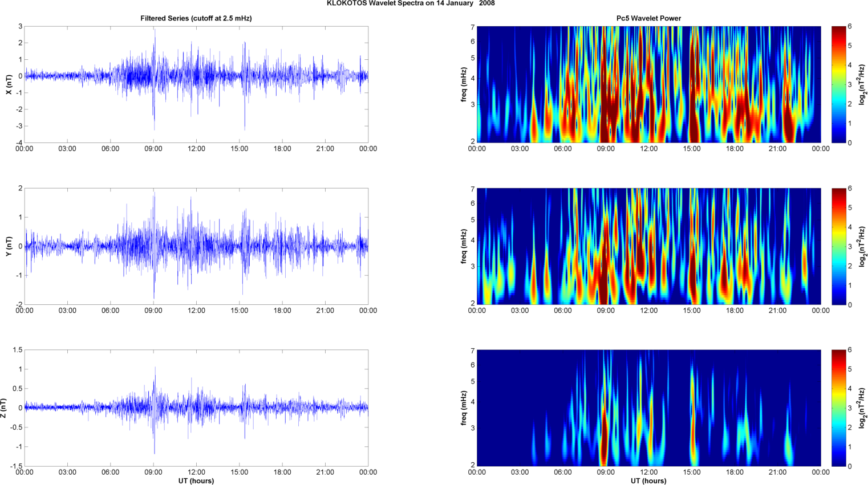Click 12:00 tick label under Y time series

tap(197, 311)
